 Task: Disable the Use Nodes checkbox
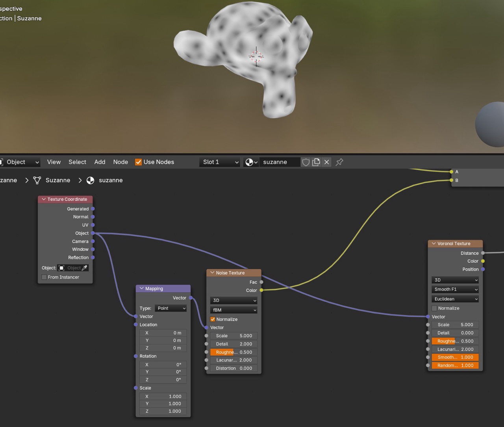point(138,162)
